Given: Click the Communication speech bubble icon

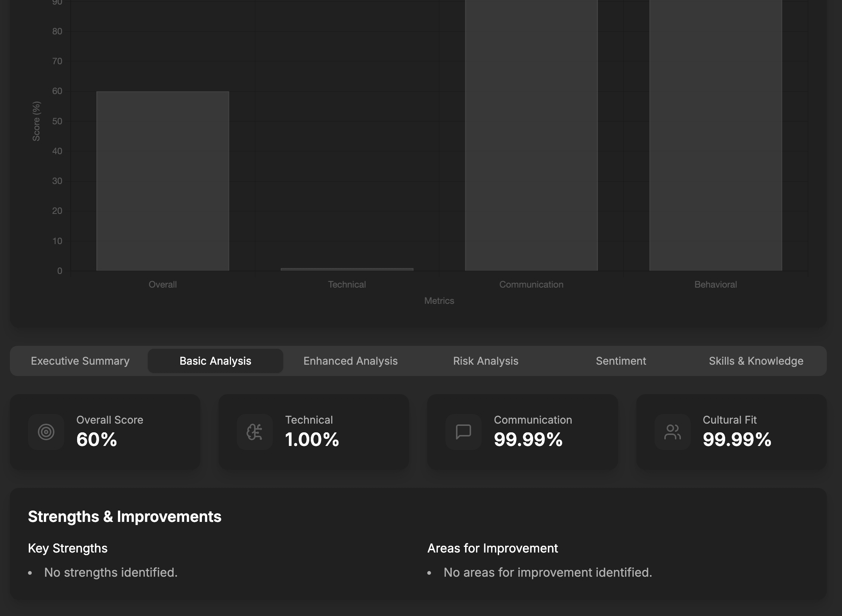Looking at the screenshot, I should coord(464,432).
